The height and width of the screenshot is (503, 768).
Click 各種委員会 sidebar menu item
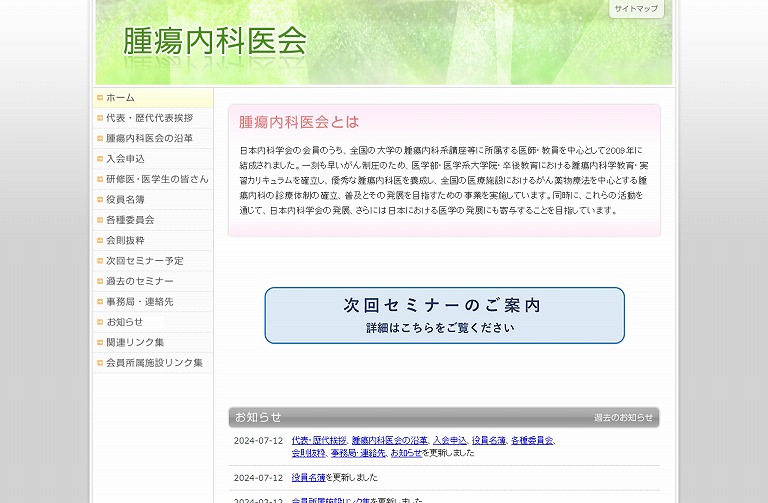pyautogui.click(x=130, y=220)
